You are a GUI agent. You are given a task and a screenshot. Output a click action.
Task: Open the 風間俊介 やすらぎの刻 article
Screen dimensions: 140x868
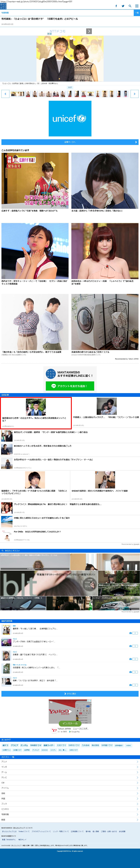35,486
